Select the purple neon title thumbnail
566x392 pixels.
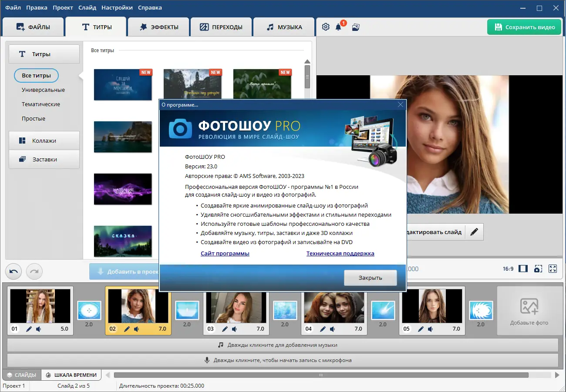point(123,189)
